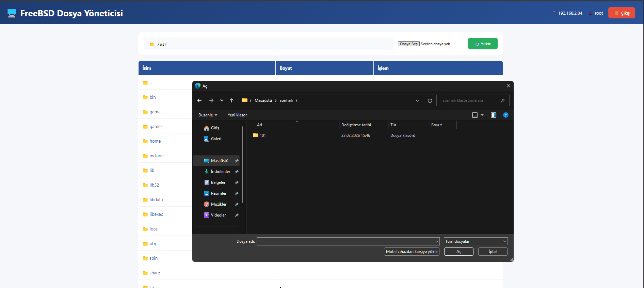Click the /usr path field
This screenshot has height=288, width=644.
coord(269,44)
